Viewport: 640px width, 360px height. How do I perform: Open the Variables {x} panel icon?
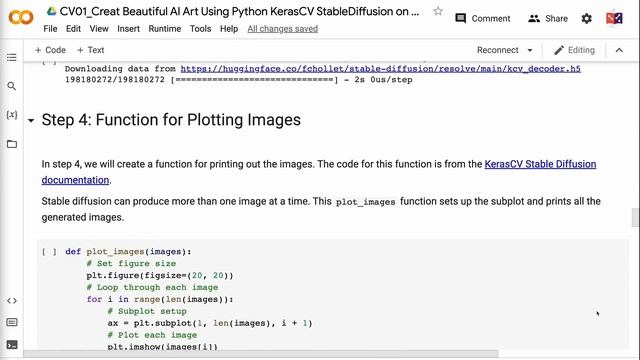(12, 115)
